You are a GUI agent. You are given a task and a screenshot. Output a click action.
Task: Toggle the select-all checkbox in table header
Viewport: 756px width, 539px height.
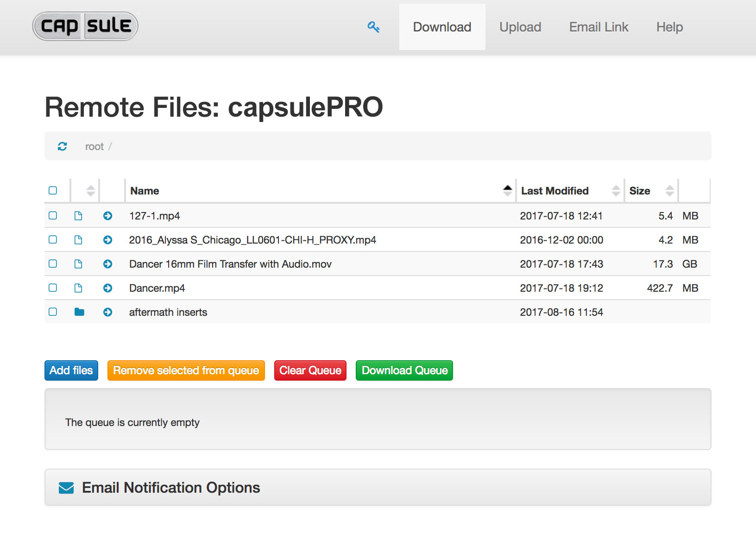(53, 190)
